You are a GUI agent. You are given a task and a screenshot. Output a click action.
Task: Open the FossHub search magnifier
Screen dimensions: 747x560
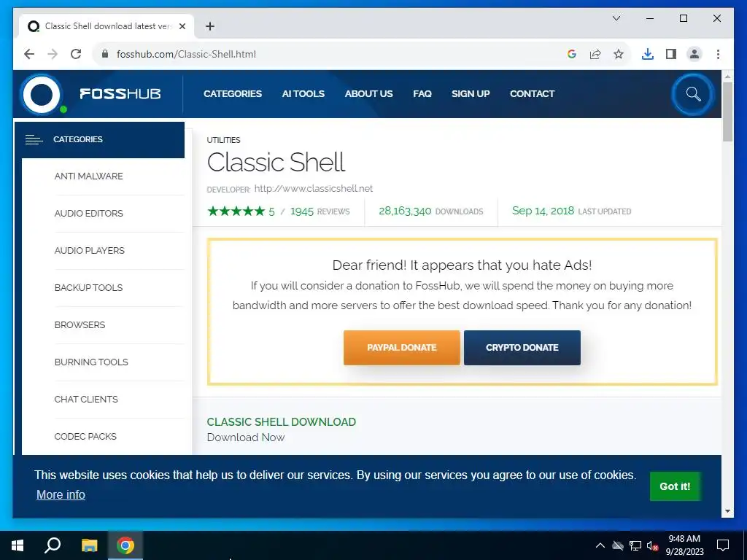pos(693,94)
